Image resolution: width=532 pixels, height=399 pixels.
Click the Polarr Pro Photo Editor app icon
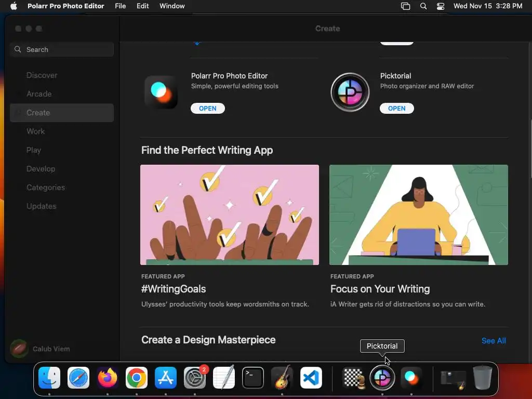point(161,92)
